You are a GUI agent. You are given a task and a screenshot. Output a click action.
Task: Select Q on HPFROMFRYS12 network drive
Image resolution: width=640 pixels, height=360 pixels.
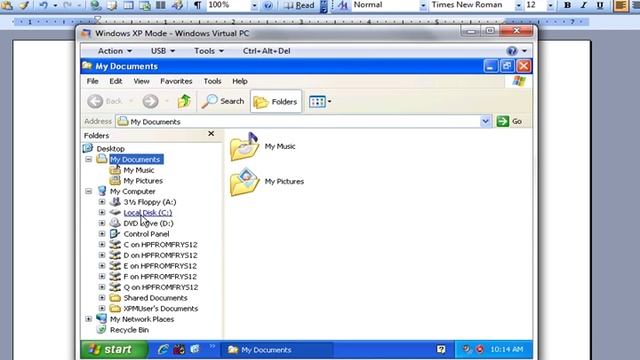tap(161, 287)
